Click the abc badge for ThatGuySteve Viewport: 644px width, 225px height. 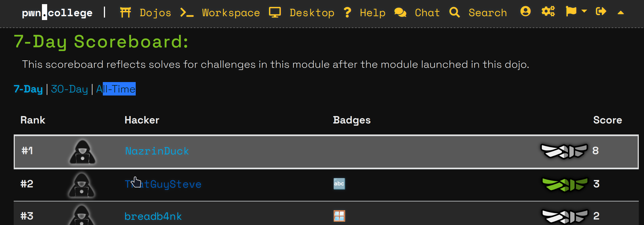[339, 184]
